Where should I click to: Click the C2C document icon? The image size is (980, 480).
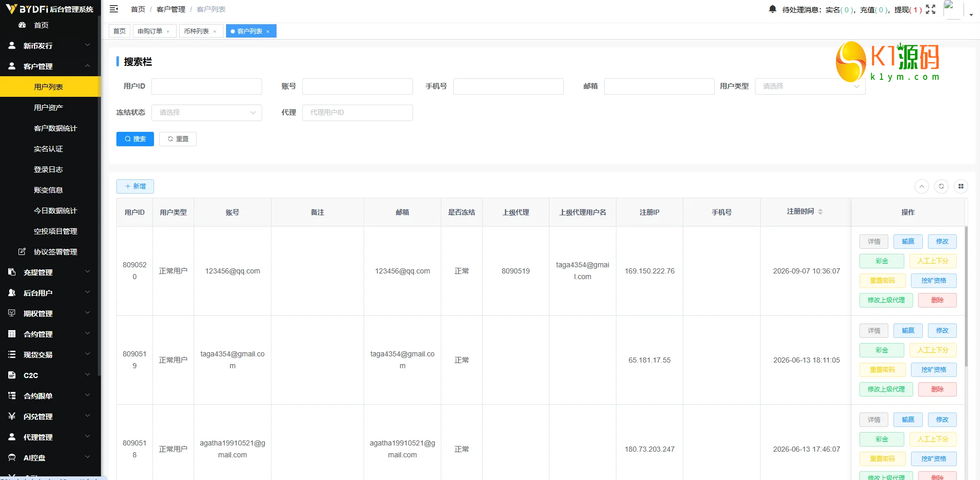pos(12,375)
